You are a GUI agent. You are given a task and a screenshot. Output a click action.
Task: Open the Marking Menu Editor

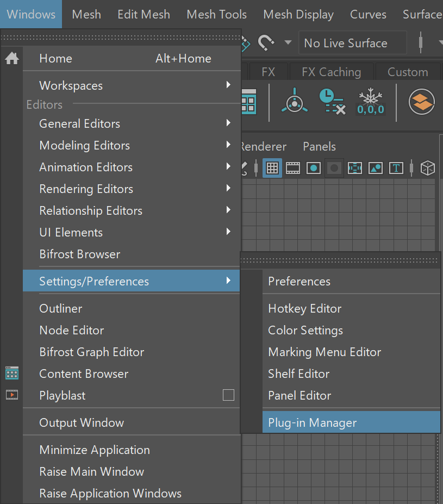point(351,352)
